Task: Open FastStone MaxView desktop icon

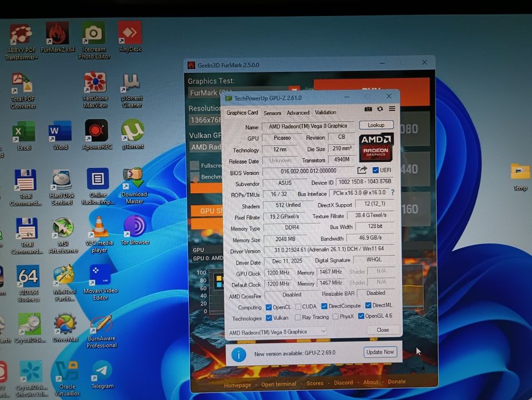Action: 95,90
